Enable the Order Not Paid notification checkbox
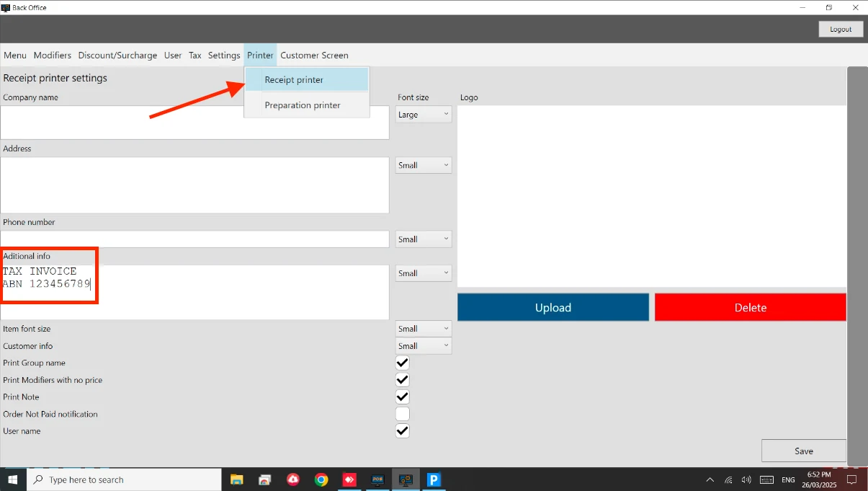Viewport: 868px width, 491px height. pyautogui.click(x=403, y=414)
